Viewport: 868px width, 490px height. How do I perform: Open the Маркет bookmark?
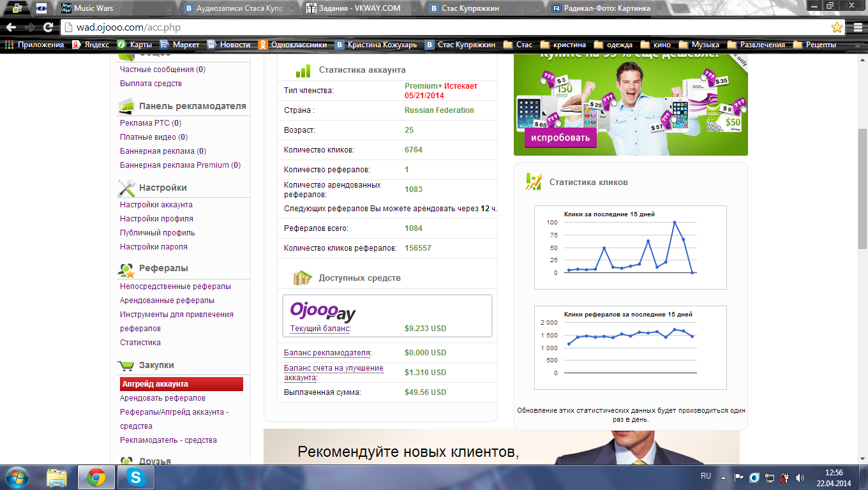point(179,45)
